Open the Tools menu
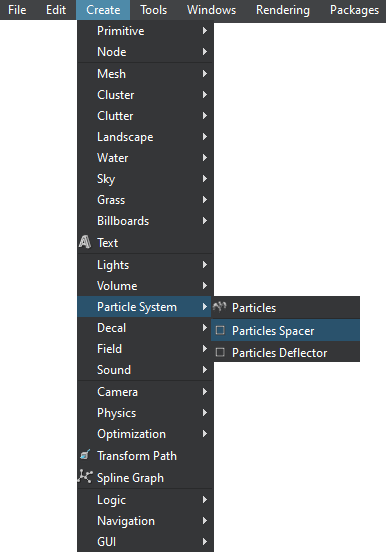 click(x=154, y=10)
